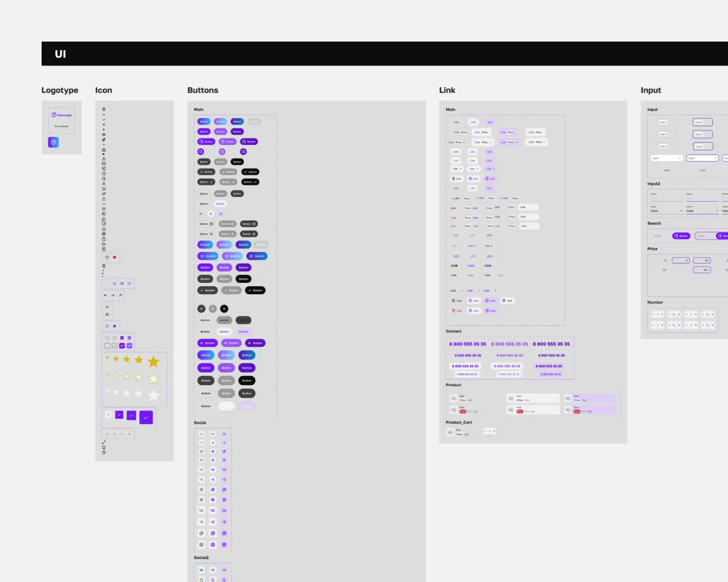Toggle the outlined purple star icon
The height and width of the screenshot is (582, 728).
(107, 326)
